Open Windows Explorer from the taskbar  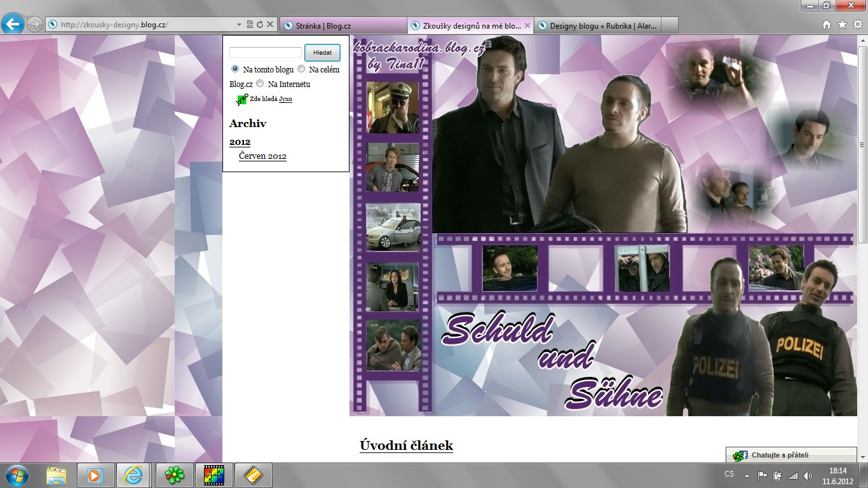click(x=57, y=475)
